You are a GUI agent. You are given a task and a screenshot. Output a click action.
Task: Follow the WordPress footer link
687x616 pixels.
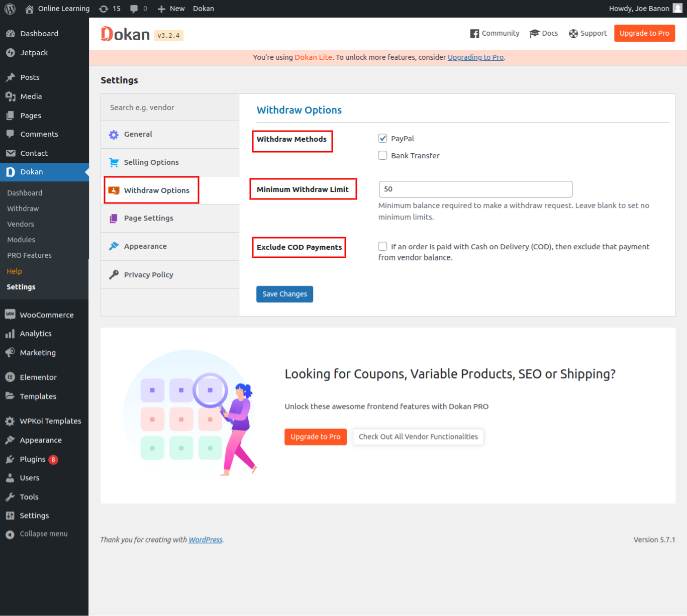pyautogui.click(x=206, y=540)
